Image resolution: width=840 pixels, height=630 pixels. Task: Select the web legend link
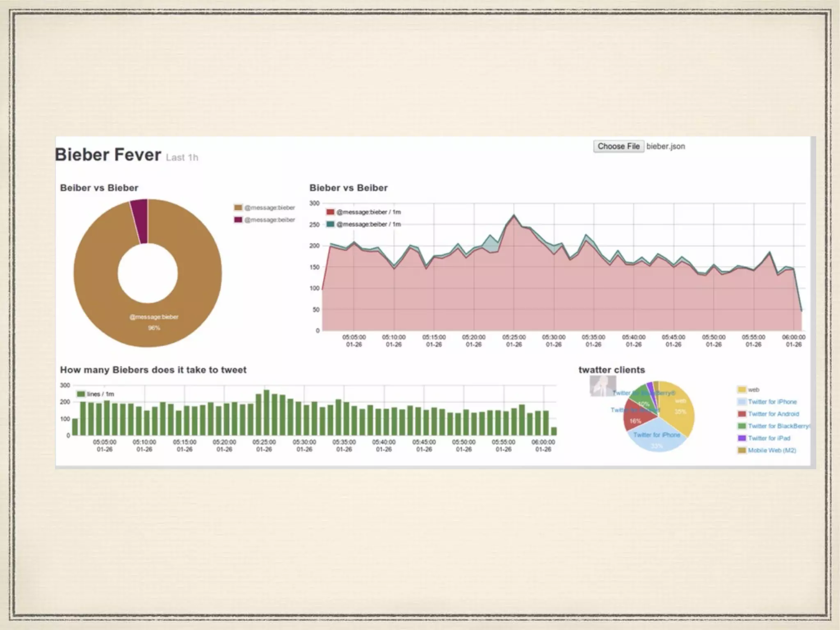pyautogui.click(x=753, y=390)
